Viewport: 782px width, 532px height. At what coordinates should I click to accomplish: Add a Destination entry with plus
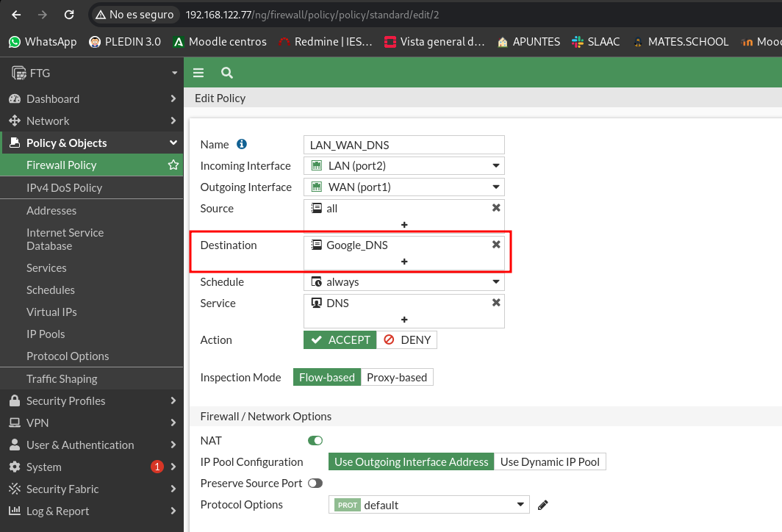pos(404,262)
